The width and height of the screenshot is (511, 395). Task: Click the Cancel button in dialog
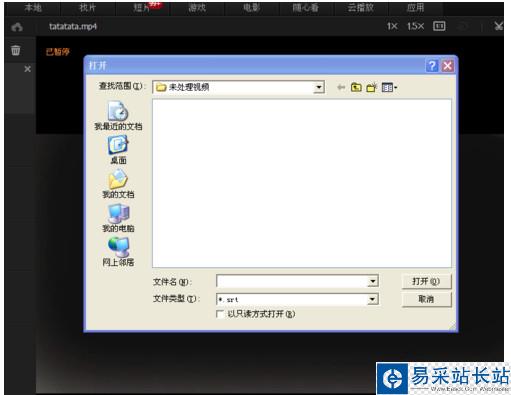pyautogui.click(x=426, y=299)
